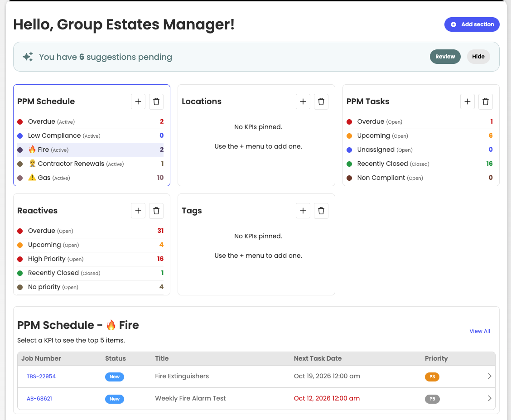
Task: Select PPM Schedule Overdue (Active) KPI
Action: 90,121
